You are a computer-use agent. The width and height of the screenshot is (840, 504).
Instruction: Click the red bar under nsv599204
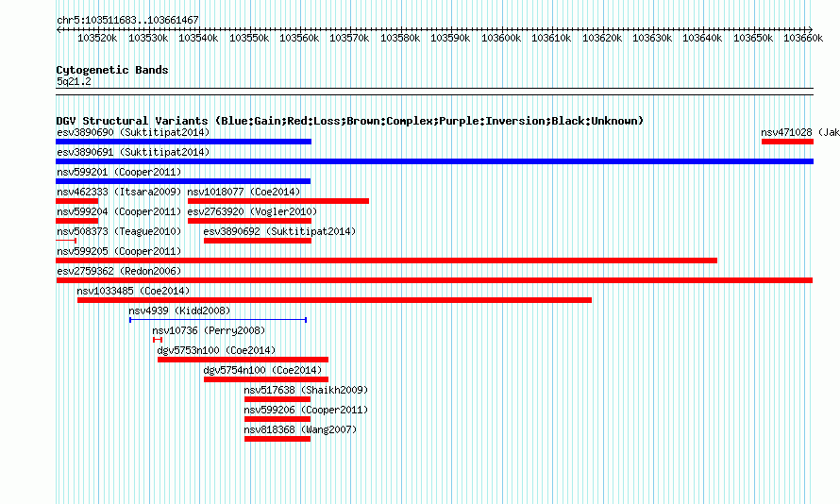point(77,221)
